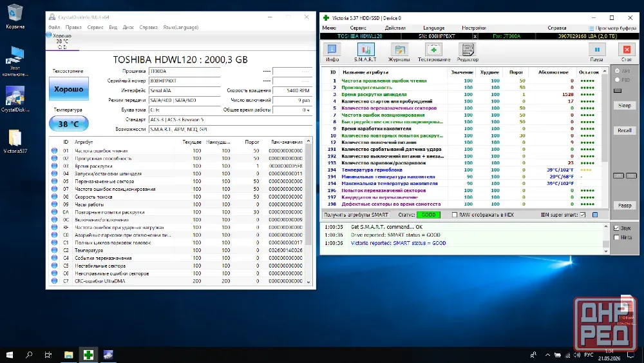Click 'Victoria reported: SMART status = GOOD' log line
Viewport: 644px width, 363px height.
(x=398, y=243)
